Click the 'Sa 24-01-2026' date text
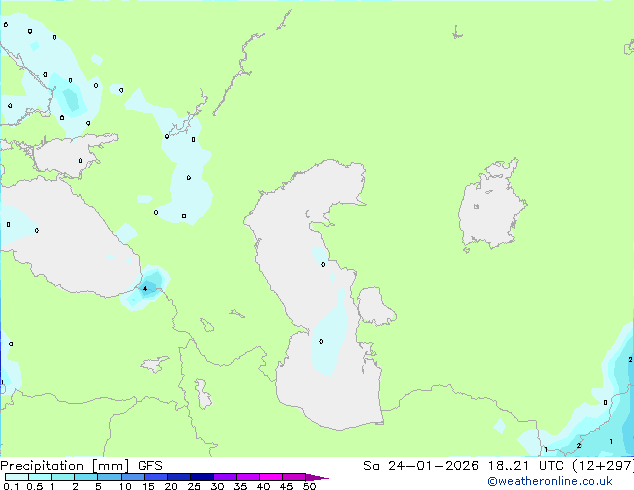Screen dimensions: 634x490 point(421,466)
